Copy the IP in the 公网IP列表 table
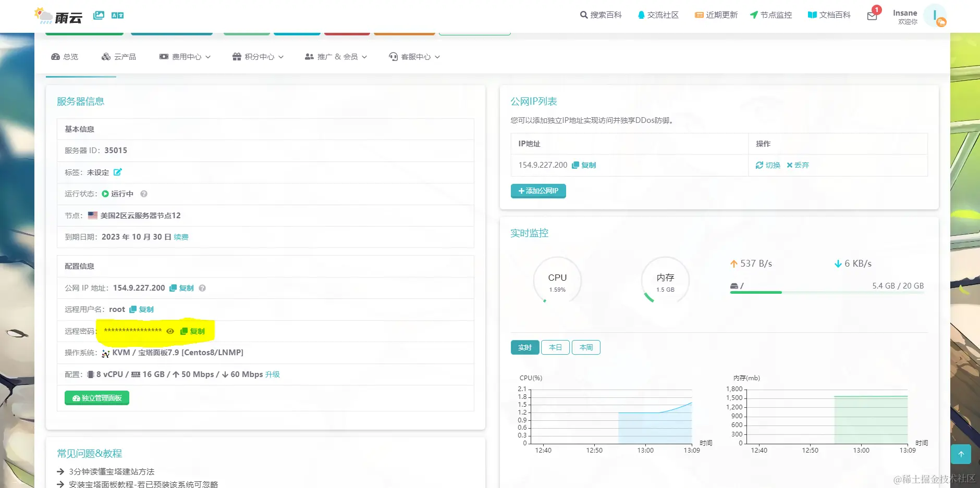980x488 pixels. point(584,165)
